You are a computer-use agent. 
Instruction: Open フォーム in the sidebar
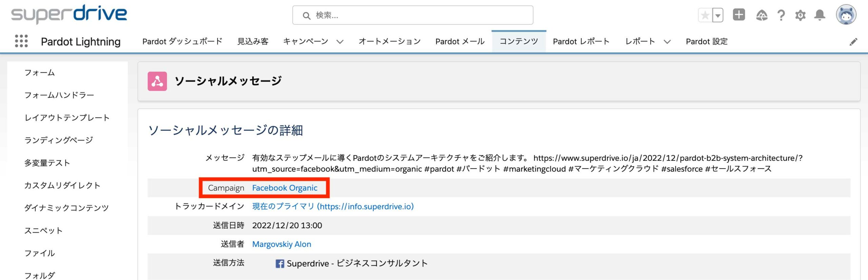[x=39, y=72]
